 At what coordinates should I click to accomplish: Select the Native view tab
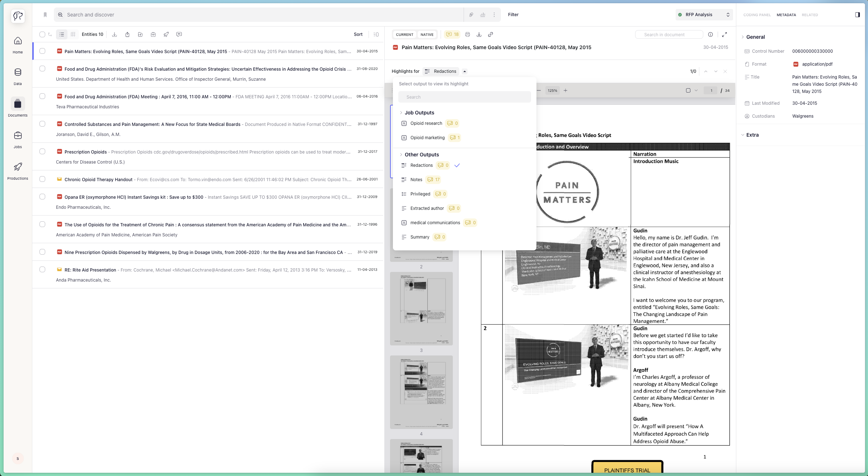click(x=427, y=34)
